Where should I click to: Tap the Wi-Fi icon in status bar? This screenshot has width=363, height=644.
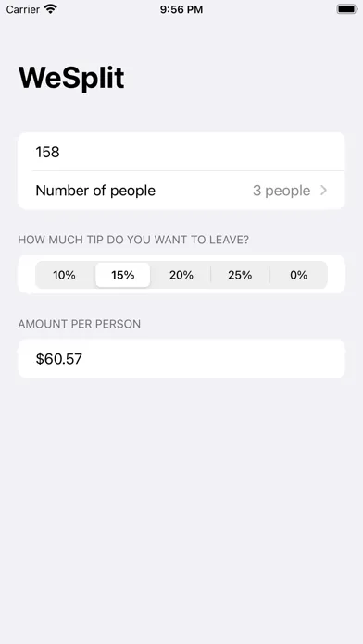(51, 9)
